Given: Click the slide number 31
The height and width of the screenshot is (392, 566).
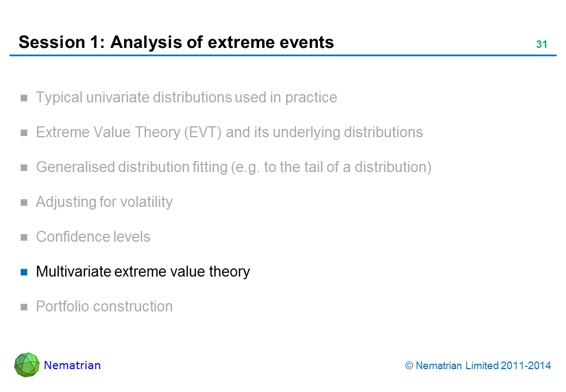Looking at the screenshot, I should (541, 45).
